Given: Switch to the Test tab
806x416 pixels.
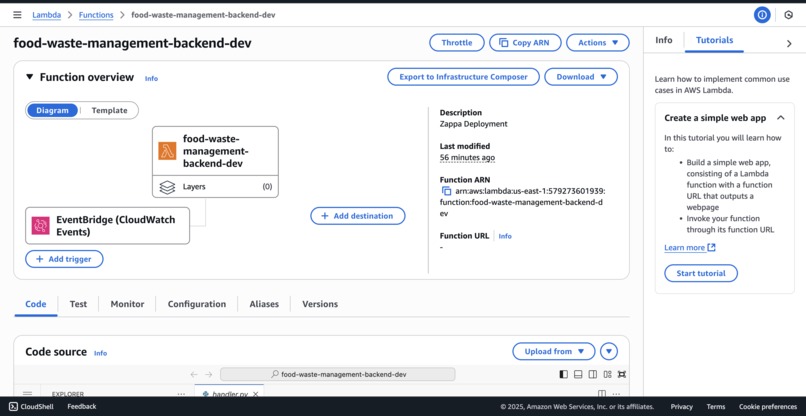Looking at the screenshot, I should click(78, 304).
